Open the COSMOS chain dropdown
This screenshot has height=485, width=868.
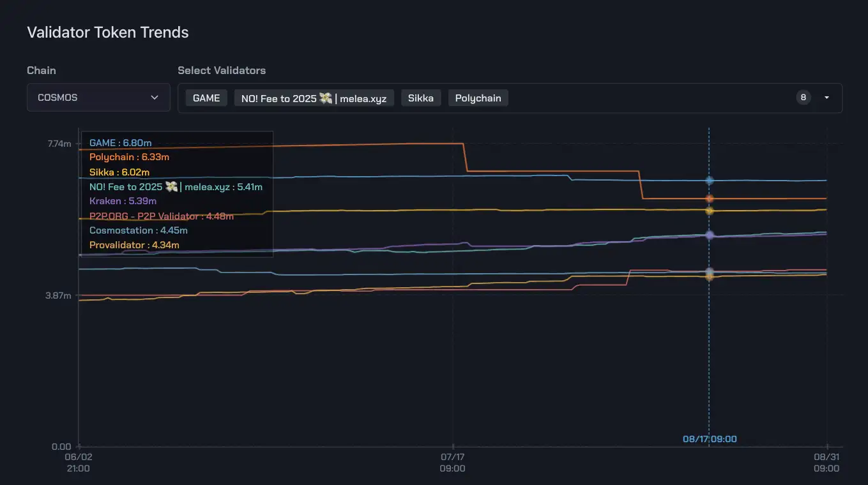click(98, 98)
